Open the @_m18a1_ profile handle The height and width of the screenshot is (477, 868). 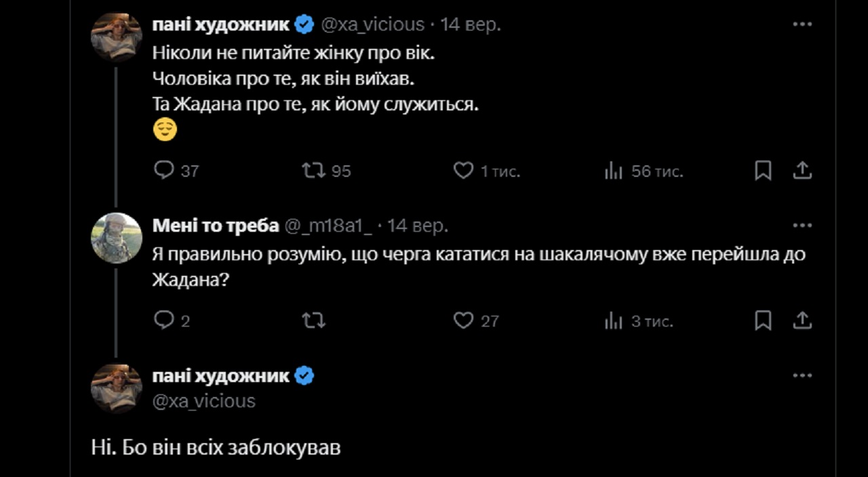[x=328, y=226]
